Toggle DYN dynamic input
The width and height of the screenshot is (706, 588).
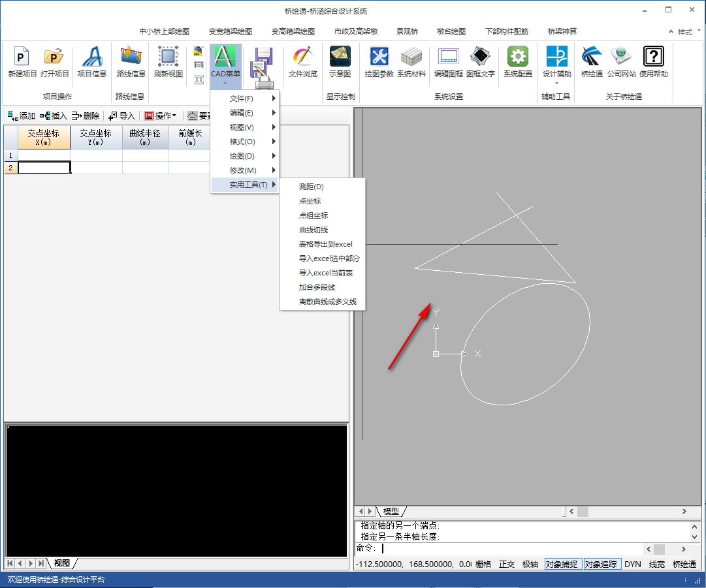[633, 564]
